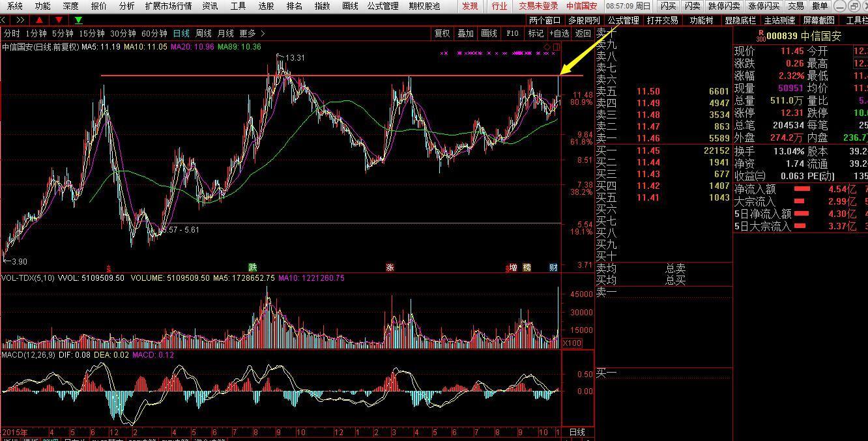The width and height of the screenshot is (868, 441).
Task: Open F10 company info
Action: click(x=512, y=33)
